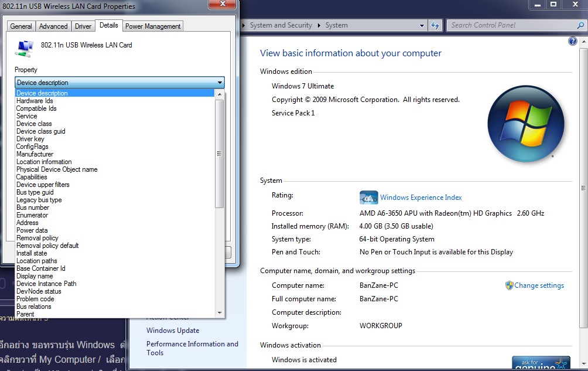Choose Power data entry
The image size is (588, 371).
(x=115, y=230)
